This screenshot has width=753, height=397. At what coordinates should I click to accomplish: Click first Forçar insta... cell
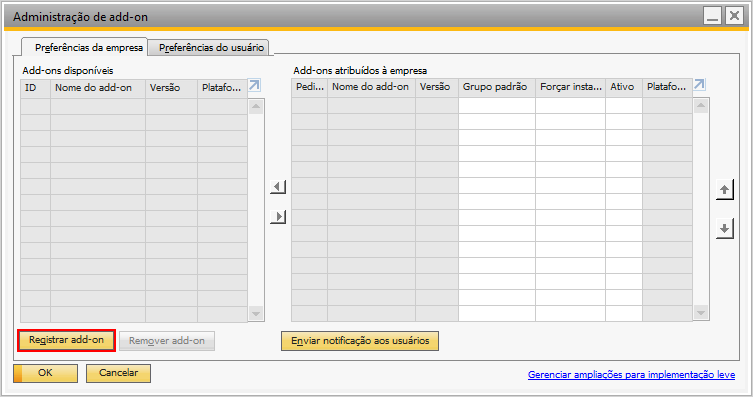[570, 106]
